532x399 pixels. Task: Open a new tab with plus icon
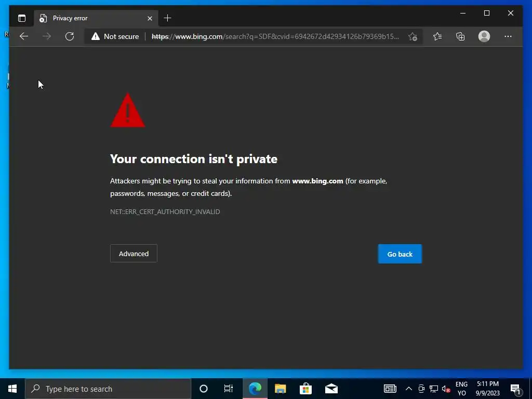point(167,18)
